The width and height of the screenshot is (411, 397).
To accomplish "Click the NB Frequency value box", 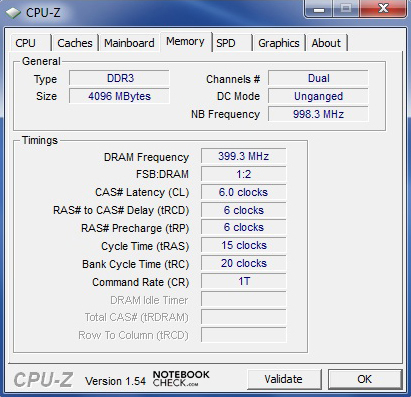I will point(318,114).
